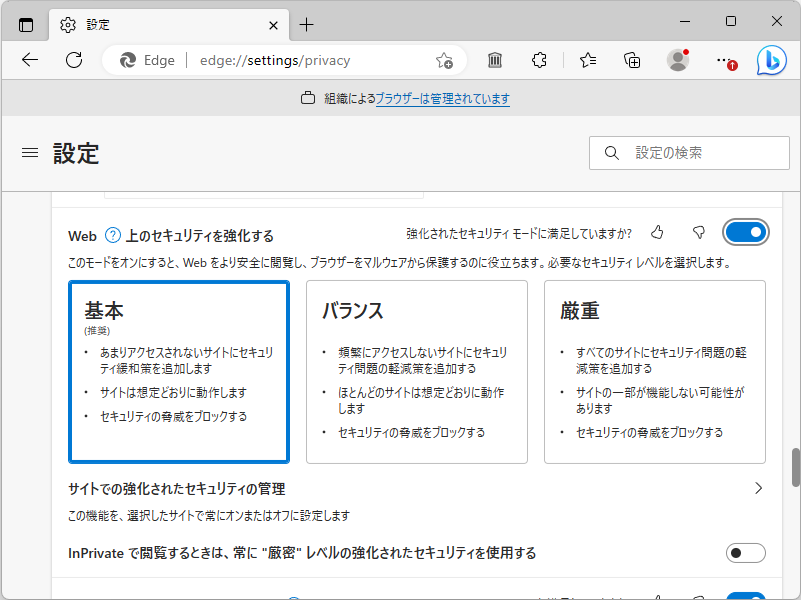Open delete browsing data with the trash icon
This screenshot has width=801, height=600.
494,60
